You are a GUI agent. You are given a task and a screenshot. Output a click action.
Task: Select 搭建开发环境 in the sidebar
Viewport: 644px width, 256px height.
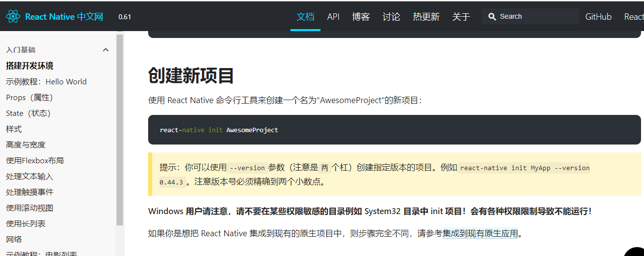click(x=30, y=66)
